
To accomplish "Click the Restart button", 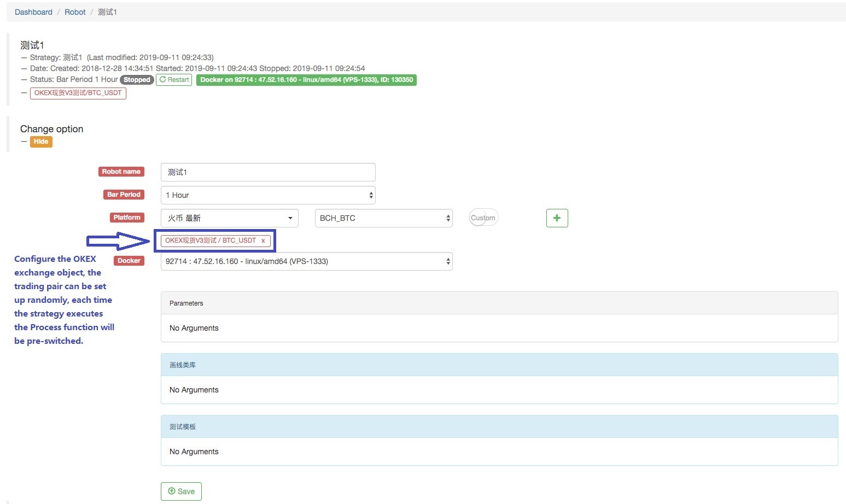I will (174, 80).
